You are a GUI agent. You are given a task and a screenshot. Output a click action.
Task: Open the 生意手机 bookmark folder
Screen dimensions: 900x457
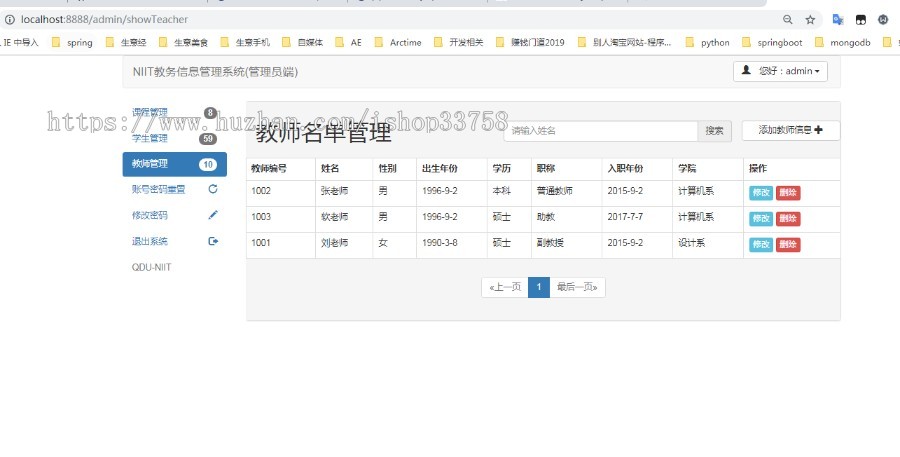click(245, 42)
